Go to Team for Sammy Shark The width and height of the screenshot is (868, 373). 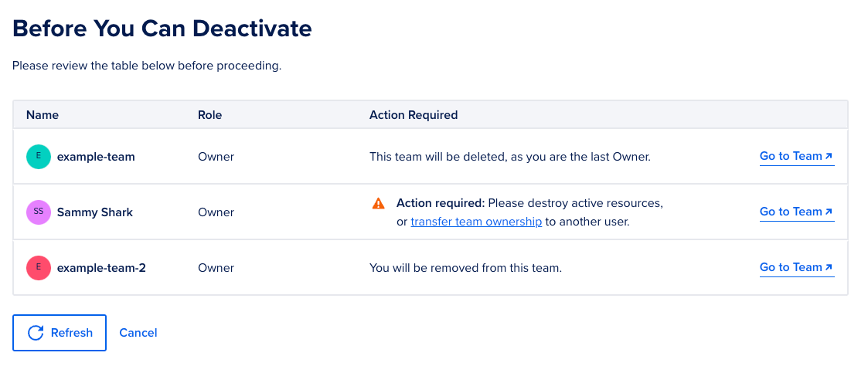click(791, 212)
